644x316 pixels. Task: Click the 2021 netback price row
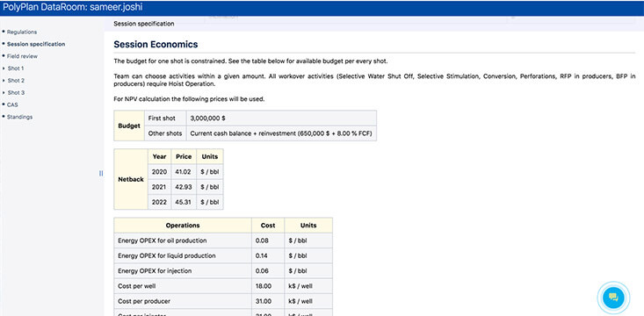pos(185,187)
